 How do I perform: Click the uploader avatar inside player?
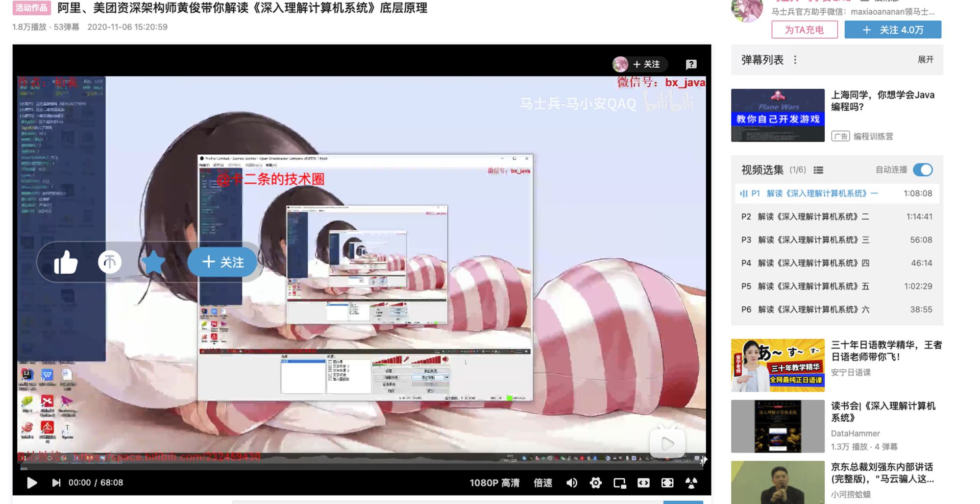tap(620, 64)
